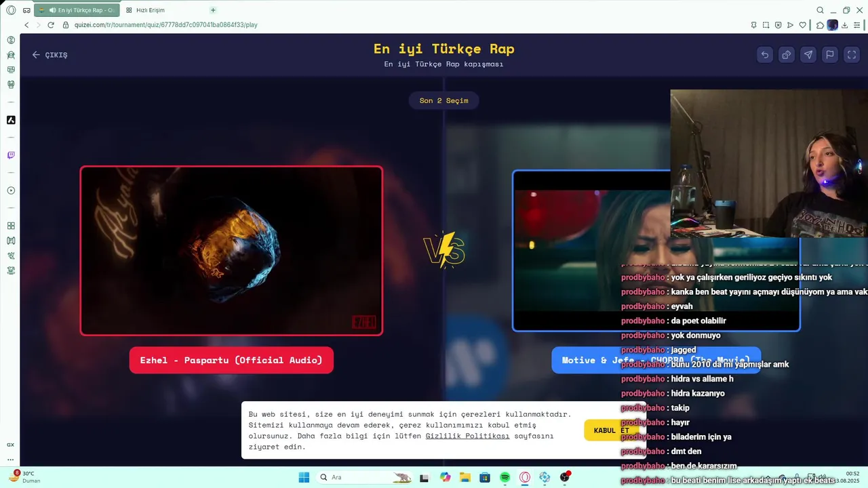Open the Windows Start menu

(x=304, y=477)
